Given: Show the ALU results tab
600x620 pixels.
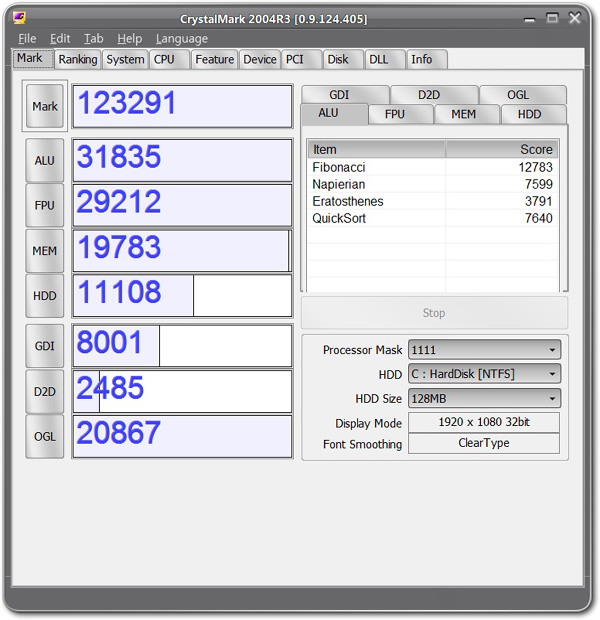Looking at the screenshot, I should tap(334, 114).
